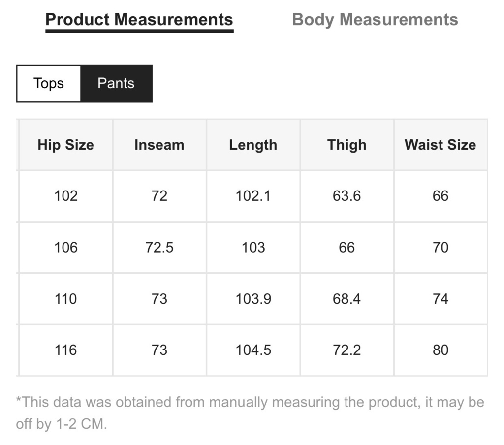Click the hip size 116 cell
The image size is (504, 445).
click(x=66, y=350)
